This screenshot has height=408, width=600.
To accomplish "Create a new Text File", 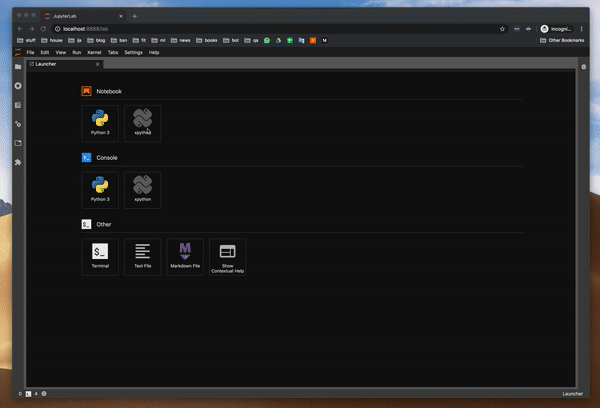I will tap(142, 257).
